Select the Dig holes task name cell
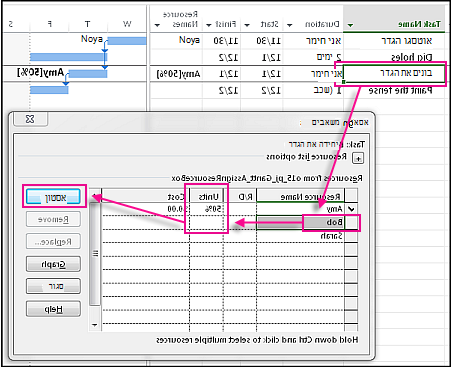Image resolution: width=451 pixels, height=369 pixels. pyautogui.click(x=394, y=57)
